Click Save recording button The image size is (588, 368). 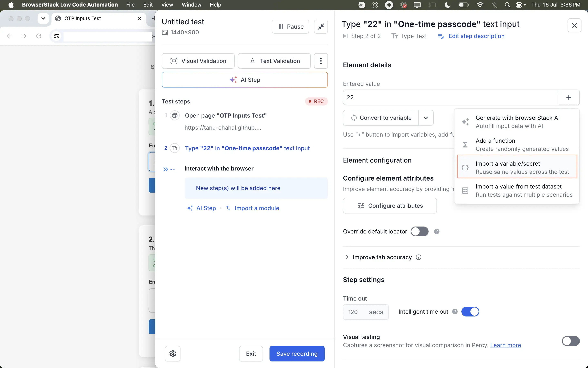pos(297,354)
